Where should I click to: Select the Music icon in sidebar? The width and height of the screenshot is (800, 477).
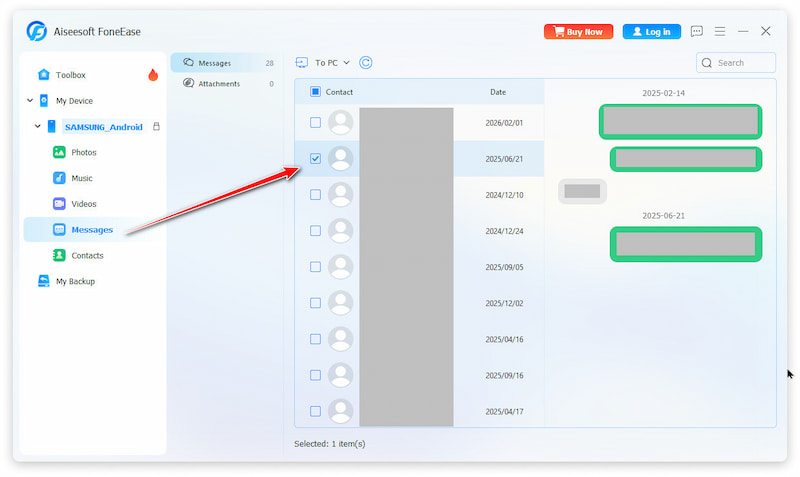(59, 178)
